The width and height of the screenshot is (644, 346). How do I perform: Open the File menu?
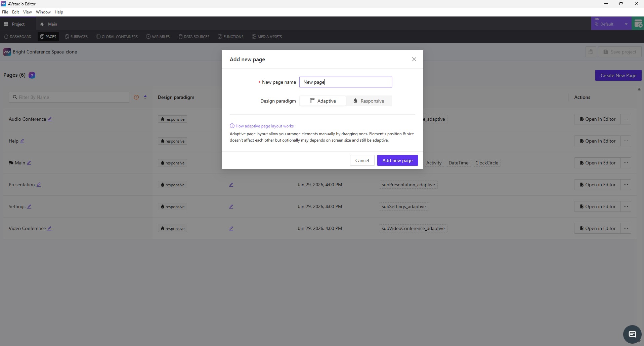coord(5,12)
